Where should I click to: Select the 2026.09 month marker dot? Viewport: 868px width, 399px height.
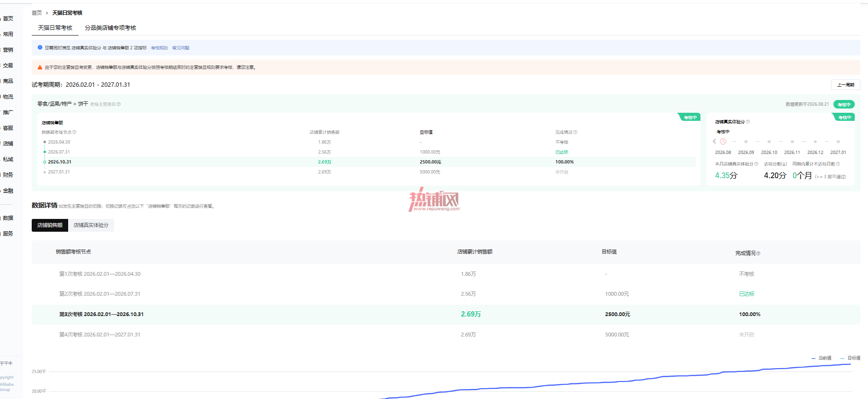746,142
